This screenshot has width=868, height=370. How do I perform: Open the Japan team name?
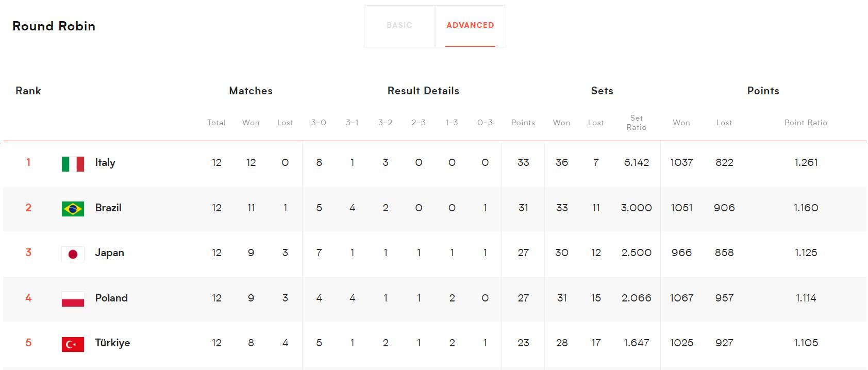pyautogui.click(x=109, y=253)
